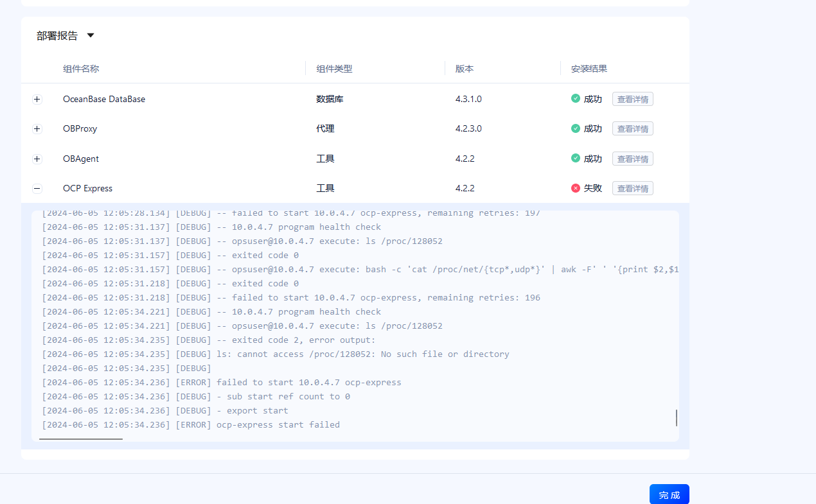Click the OBAgent success check icon
The height and width of the screenshot is (504, 816).
(x=576, y=159)
